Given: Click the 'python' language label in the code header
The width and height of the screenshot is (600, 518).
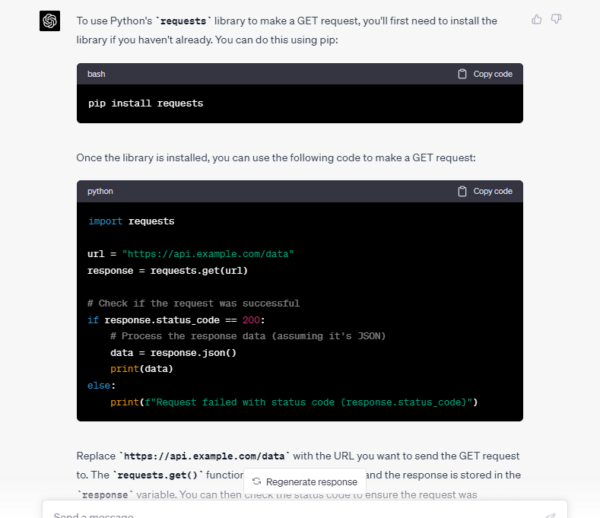Looking at the screenshot, I should pyautogui.click(x=100, y=191).
